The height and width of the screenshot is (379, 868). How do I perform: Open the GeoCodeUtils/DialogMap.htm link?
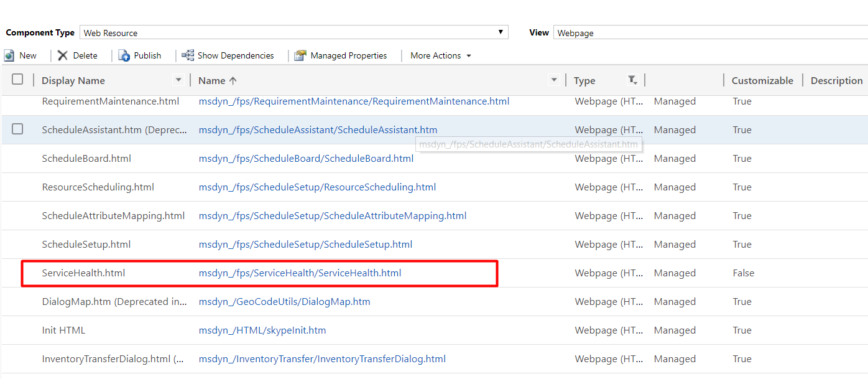pyautogui.click(x=284, y=301)
